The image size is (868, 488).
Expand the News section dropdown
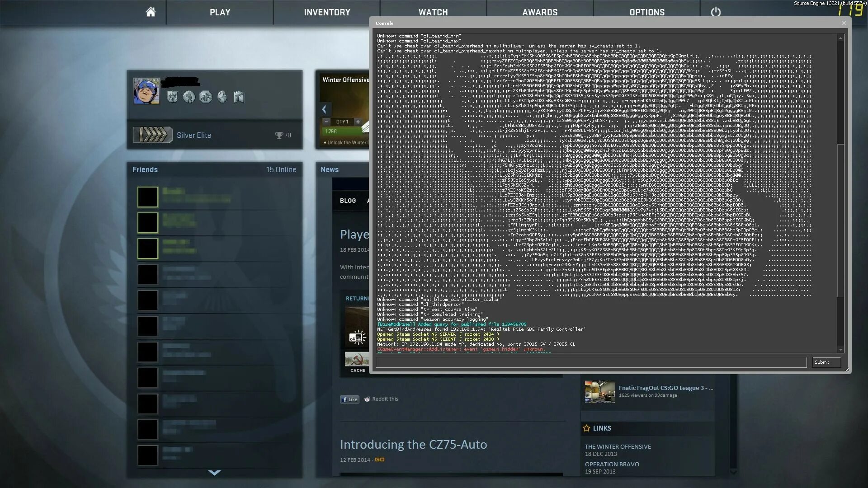pos(330,169)
